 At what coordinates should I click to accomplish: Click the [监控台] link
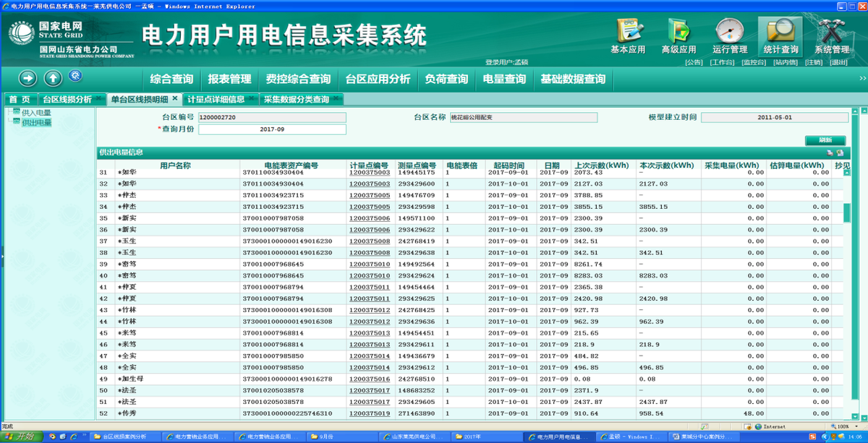click(x=754, y=62)
